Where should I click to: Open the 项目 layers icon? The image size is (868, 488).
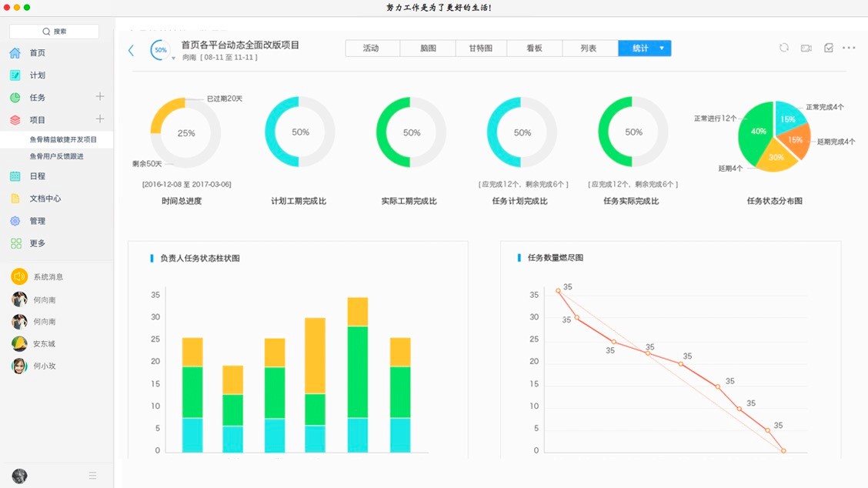pos(15,119)
